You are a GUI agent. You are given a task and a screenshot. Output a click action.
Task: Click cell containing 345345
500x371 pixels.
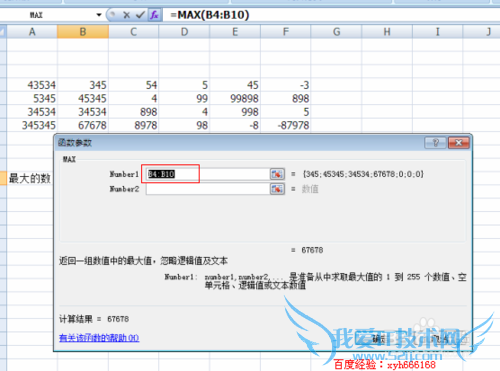click(32, 125)
